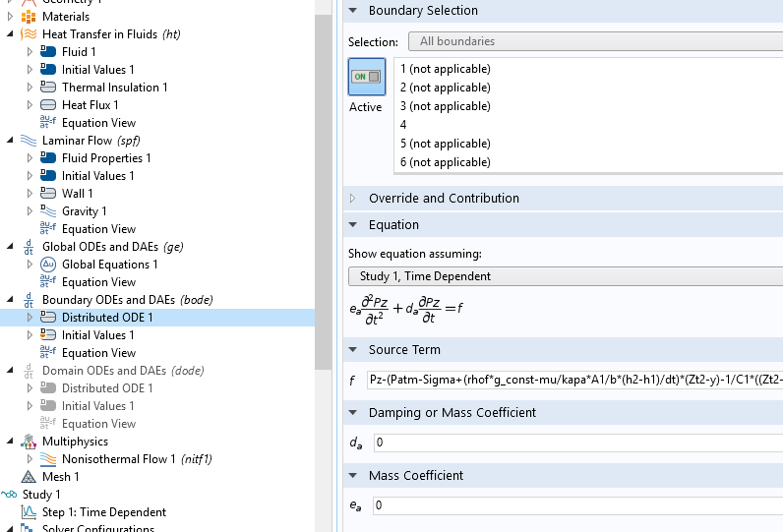Click the Step 1: Time Dependent icon
This screenshot has height=532, width=783.
coord(29,512)
